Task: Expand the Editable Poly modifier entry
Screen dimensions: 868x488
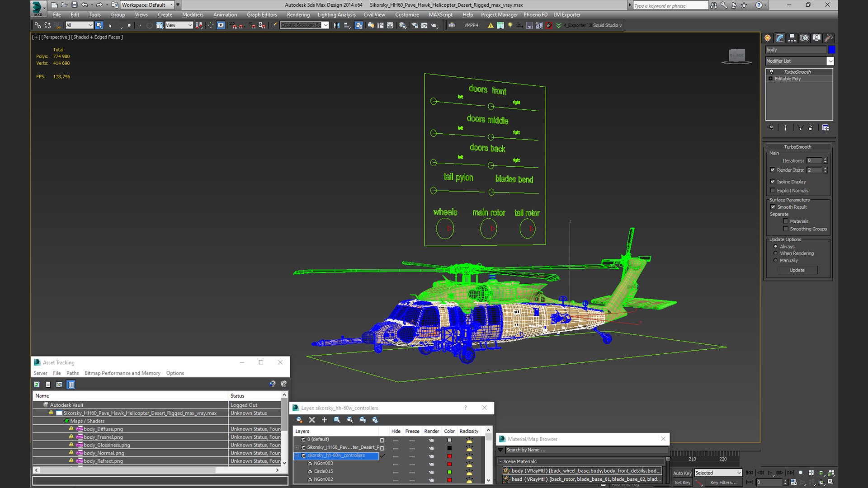Action: click(x=771, y=79)
